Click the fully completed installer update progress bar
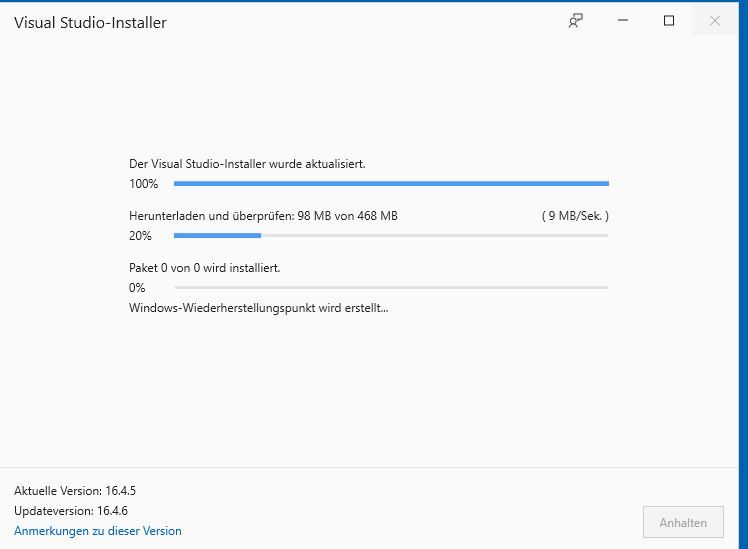This screenshot has width=748, height=549. [x=390, y=184]
